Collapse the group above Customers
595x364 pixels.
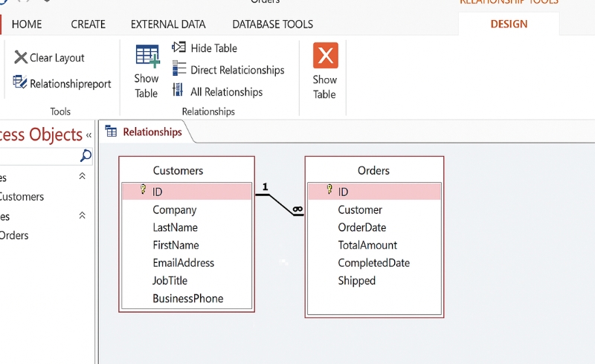[x=82, y=176]
